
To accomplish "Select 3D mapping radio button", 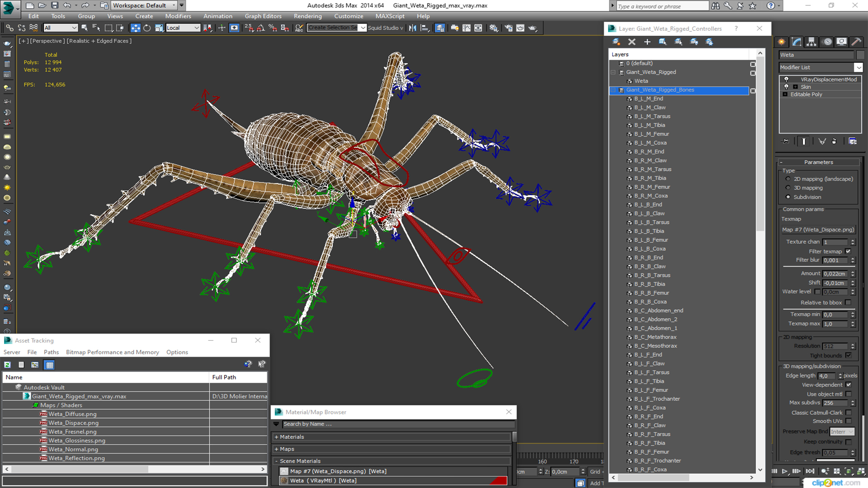I will pyautogui.click(x=788, y=188).
